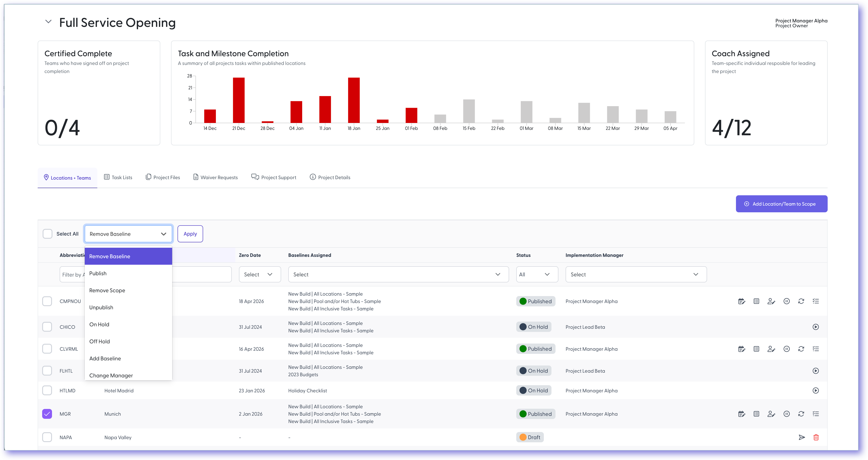Click the Apply button
This screenshot has width=868, height=460.
coord(190,234)
